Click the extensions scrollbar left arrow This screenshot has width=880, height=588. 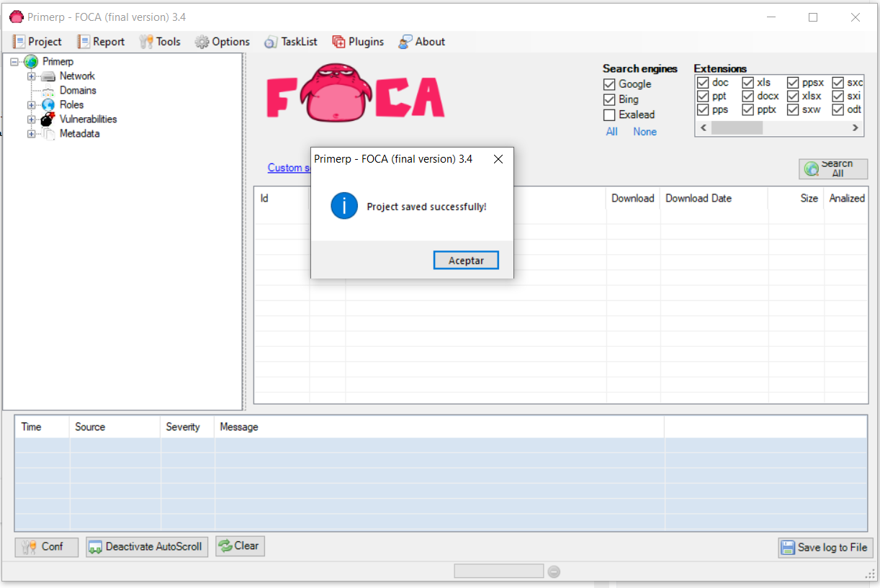point(702,128)
